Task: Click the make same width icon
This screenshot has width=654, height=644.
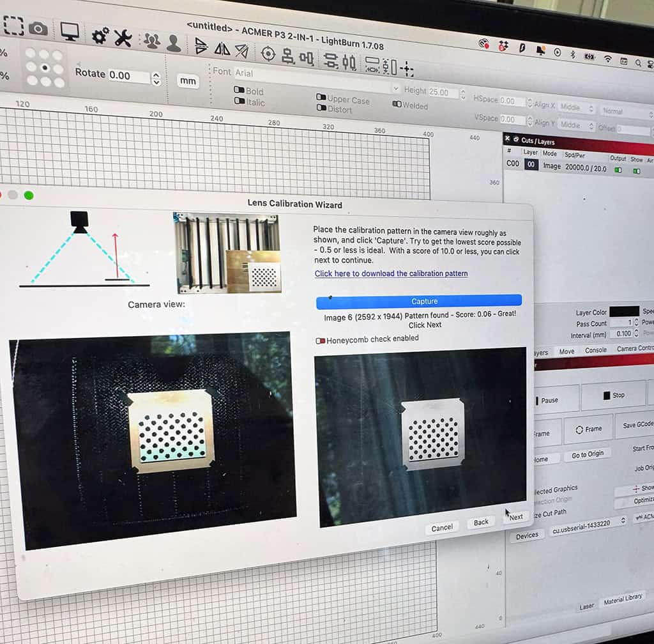Action: click(x=372, y=65)
